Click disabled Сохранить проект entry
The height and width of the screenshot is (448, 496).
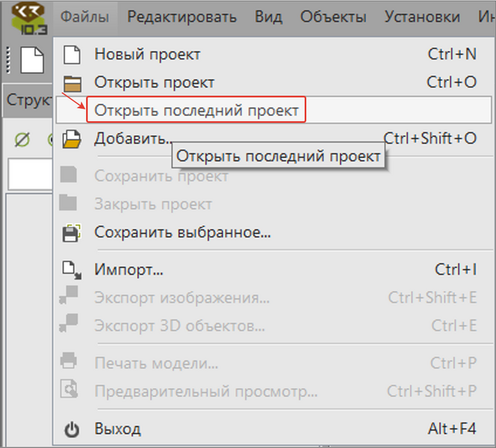[273, 175]
